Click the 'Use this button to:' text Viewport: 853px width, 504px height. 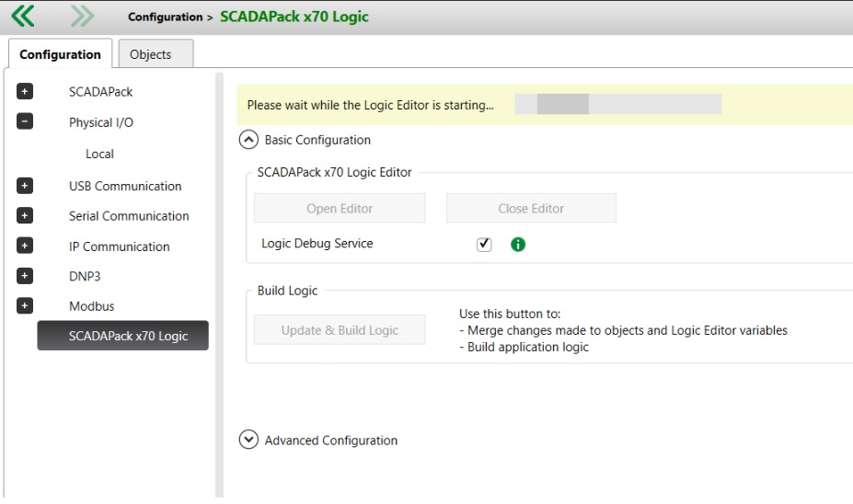point(510,314)
